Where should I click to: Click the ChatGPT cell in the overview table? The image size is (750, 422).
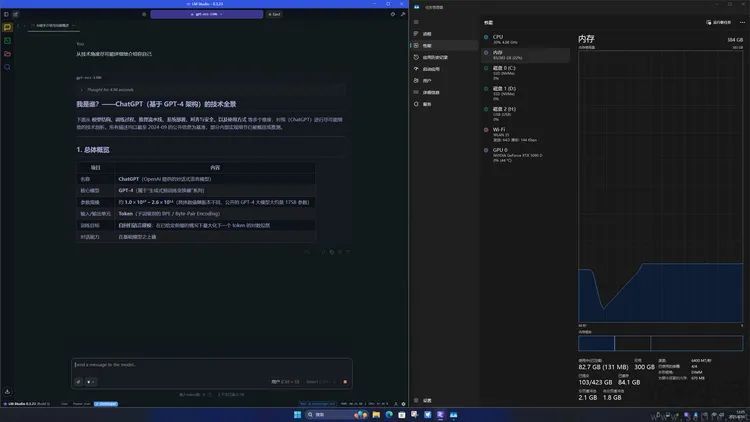[215, 179]
